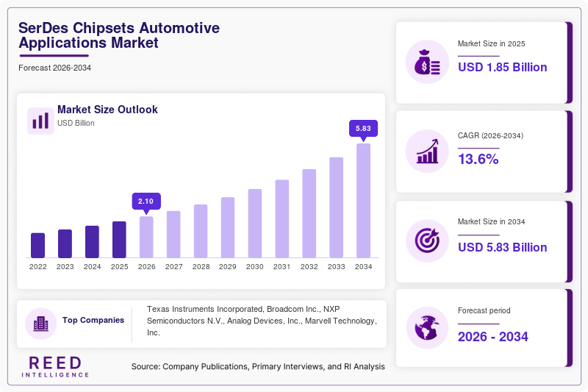Click the 13.6% CAGR value
588x392 pixels.
pyautogui.click(x=478, y=159)
